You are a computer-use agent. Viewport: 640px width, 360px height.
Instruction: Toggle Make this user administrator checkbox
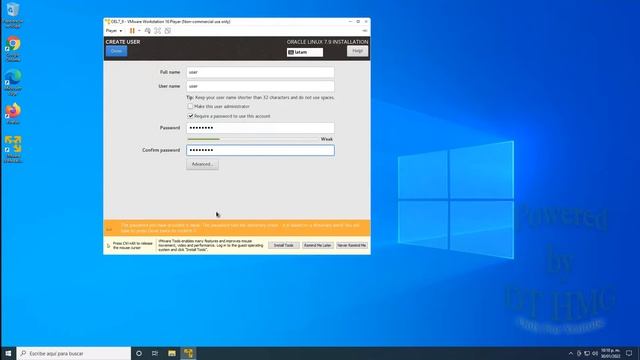click(190, 106)
